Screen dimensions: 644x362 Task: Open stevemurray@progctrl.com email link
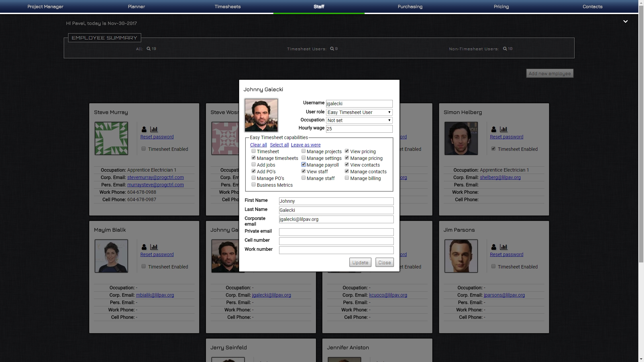click(155, 177)
